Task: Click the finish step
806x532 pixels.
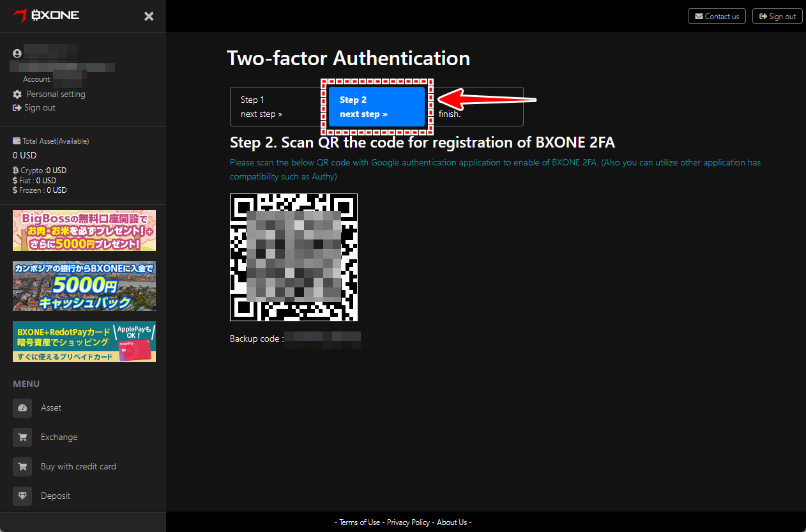Action: tap(476, 107)
